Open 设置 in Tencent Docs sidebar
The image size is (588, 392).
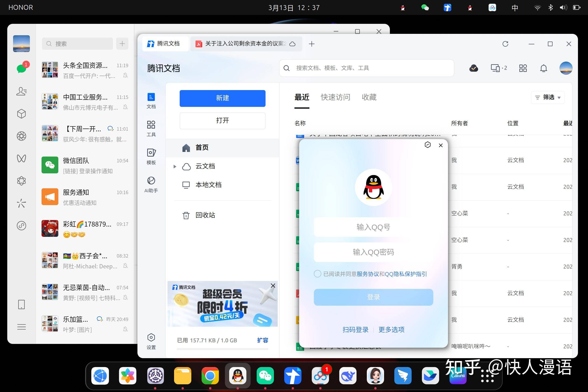point(151,341)
